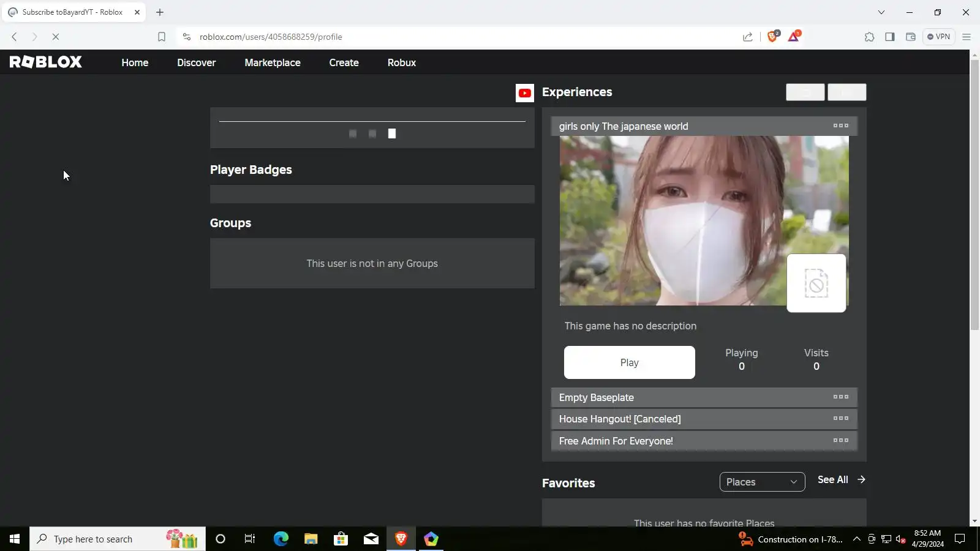This screenshot has width=980, height=551.
Task: Toggle the Brave VPN button
Action: tap(938, 37)
